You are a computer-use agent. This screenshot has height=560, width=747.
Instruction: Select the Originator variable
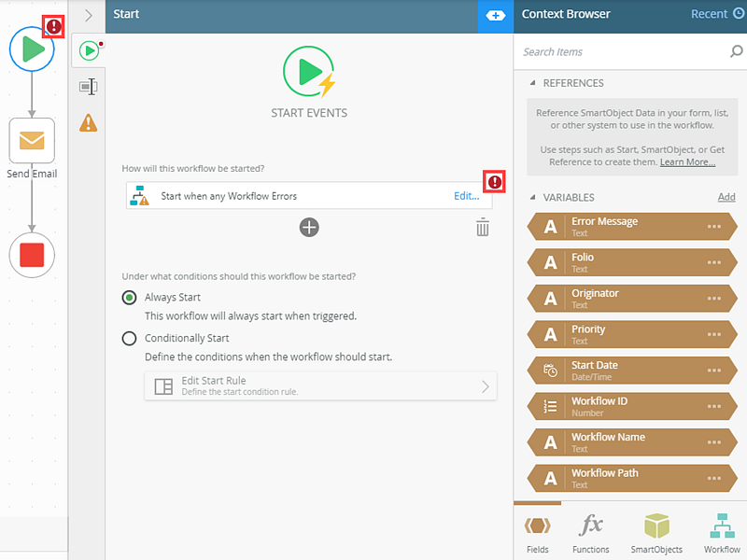point(632,299)
